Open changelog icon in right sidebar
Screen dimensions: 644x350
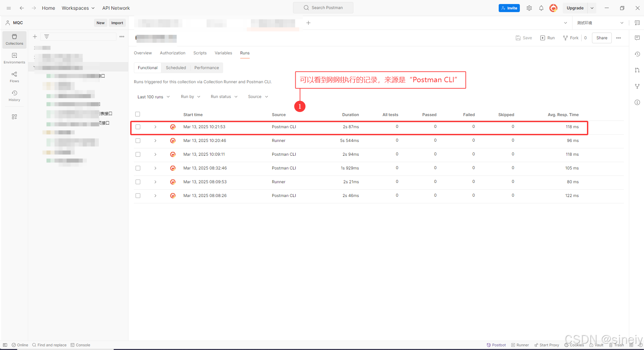point(637,54)
